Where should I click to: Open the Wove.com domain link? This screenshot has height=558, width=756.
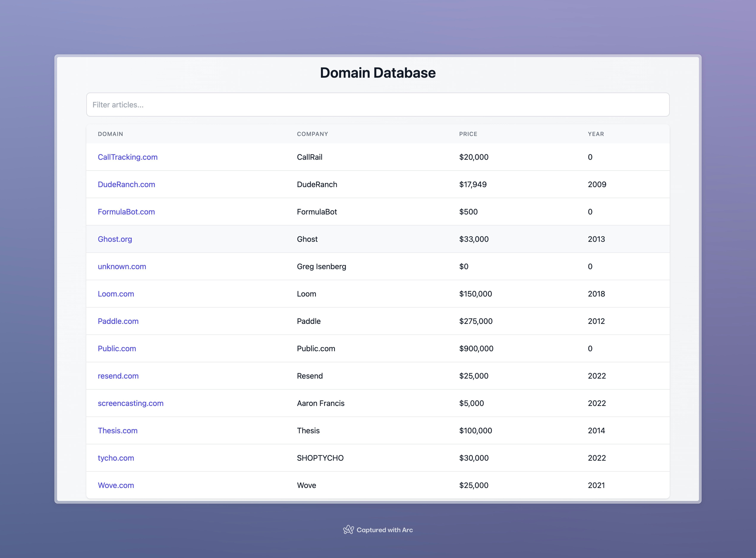point(116,485)
